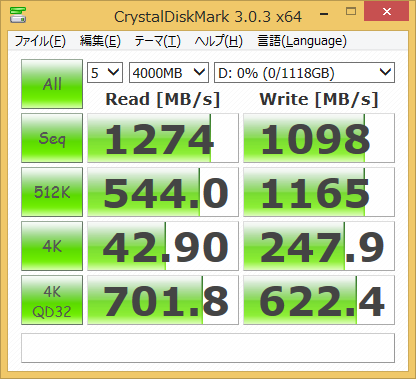
Task: Open the 編集(E) menu
Action: coord(100,41)
